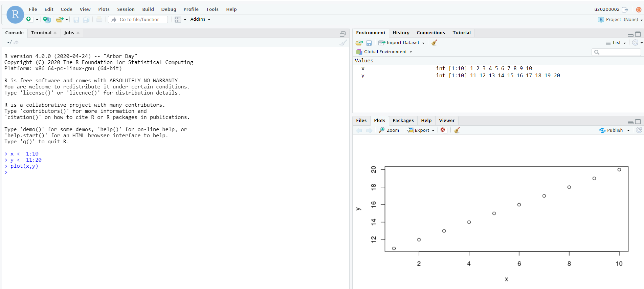Open the View menu
This screenshot has width=644, height=289.
(x=85, y=9)
